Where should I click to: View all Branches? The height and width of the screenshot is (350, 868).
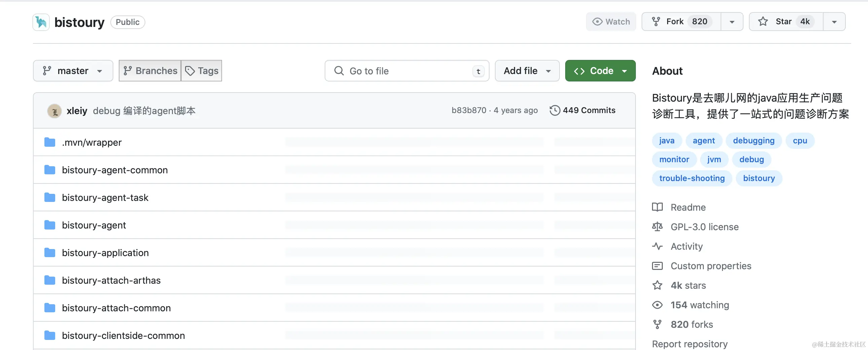pos(150,71)
